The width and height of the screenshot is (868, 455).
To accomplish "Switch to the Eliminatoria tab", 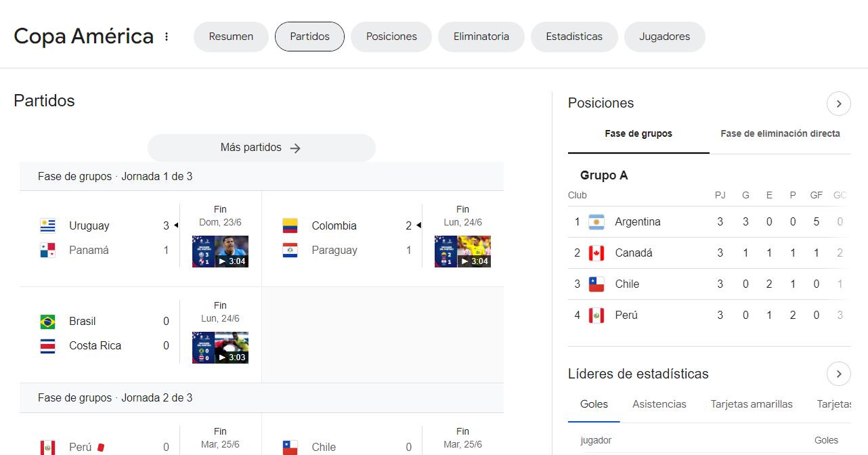I will [x=481, y=37].
